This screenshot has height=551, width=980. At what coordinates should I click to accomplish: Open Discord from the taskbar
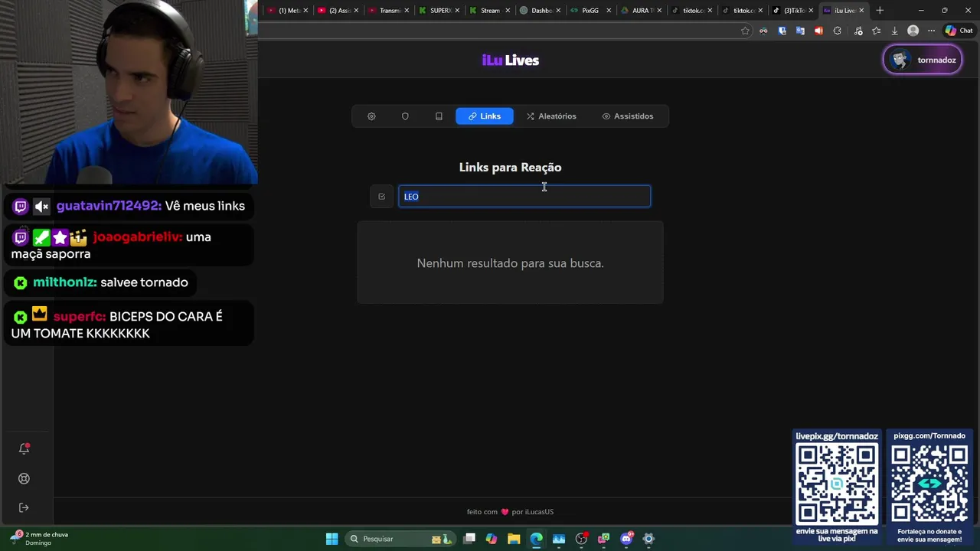626,539
